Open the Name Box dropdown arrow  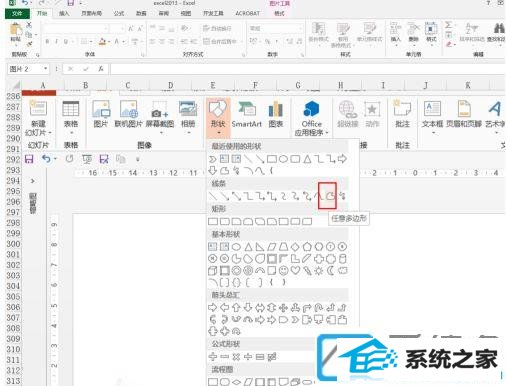[x=45, y=69]
